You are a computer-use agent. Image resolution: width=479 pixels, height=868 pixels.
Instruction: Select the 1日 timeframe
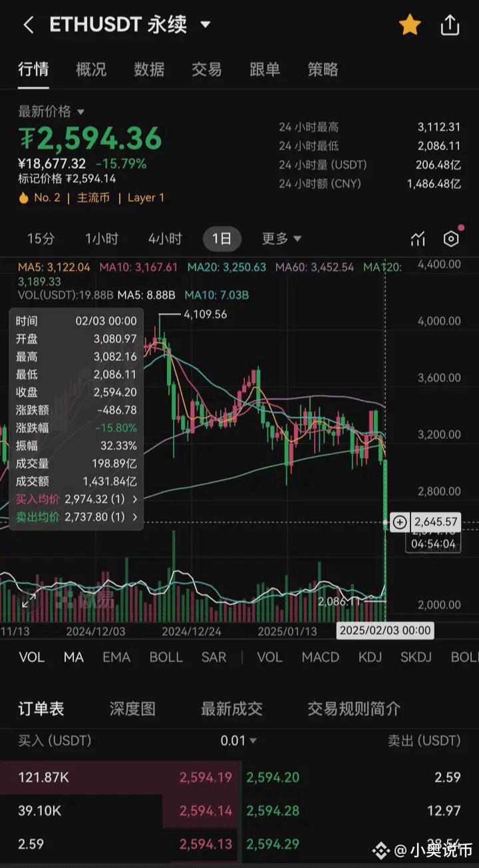[x=222, y=239]
